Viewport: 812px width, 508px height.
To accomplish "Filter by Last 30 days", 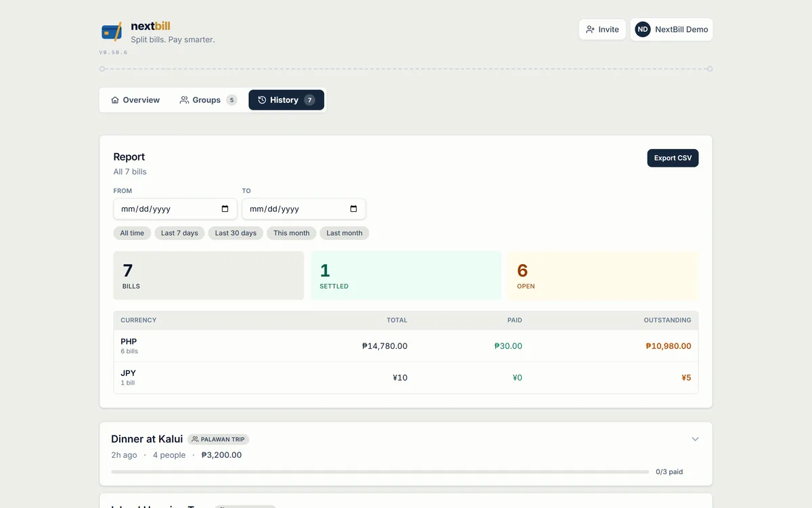I will [x=235, y=233].
